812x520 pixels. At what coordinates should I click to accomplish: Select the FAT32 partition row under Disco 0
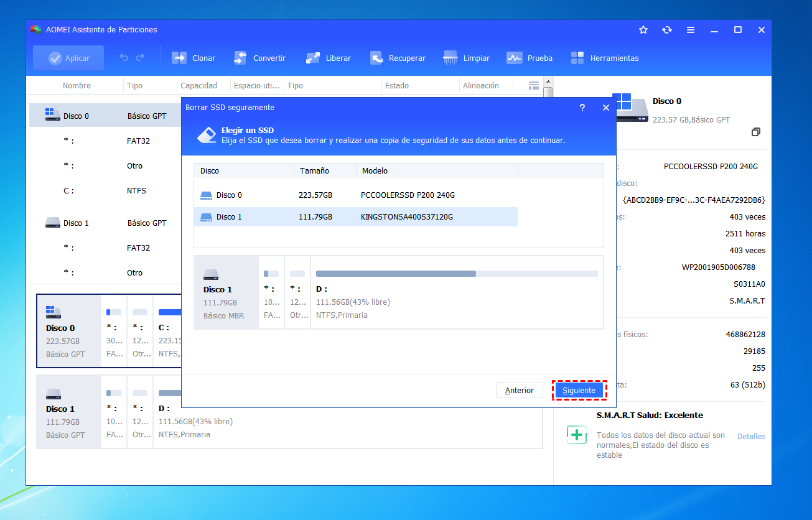[105, 141]
